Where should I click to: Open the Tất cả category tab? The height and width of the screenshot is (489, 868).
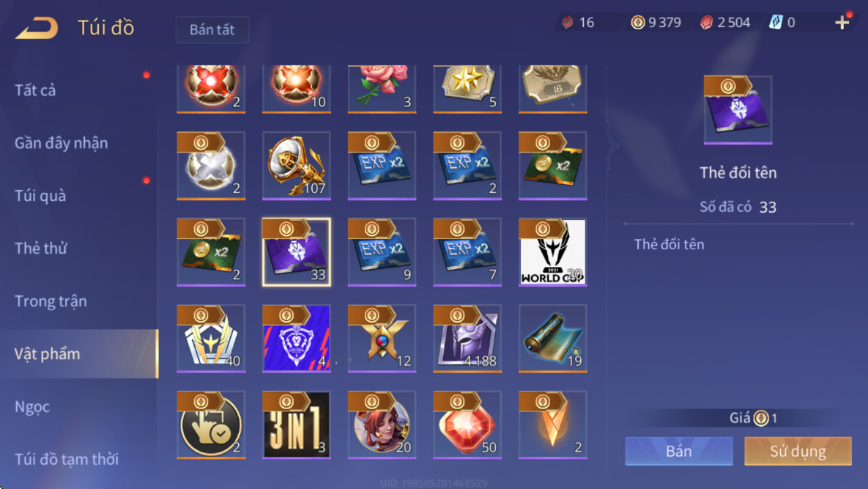[x=35, y=90]
